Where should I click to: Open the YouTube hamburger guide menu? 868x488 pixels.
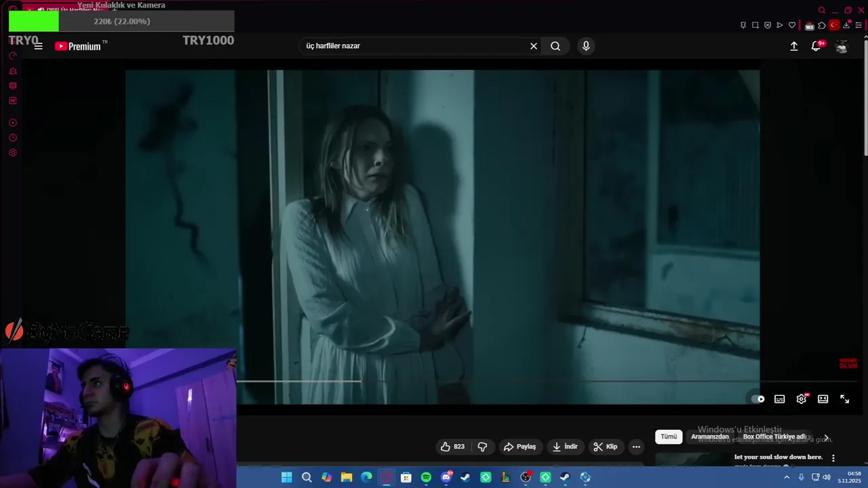click(x=38, y=46)
